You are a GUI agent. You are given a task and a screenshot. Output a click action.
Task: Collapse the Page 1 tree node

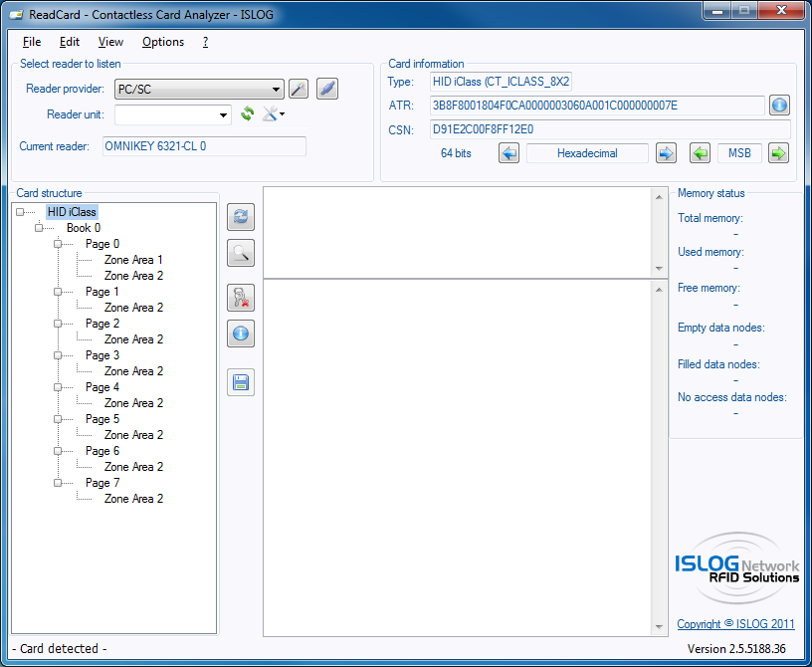58,292
